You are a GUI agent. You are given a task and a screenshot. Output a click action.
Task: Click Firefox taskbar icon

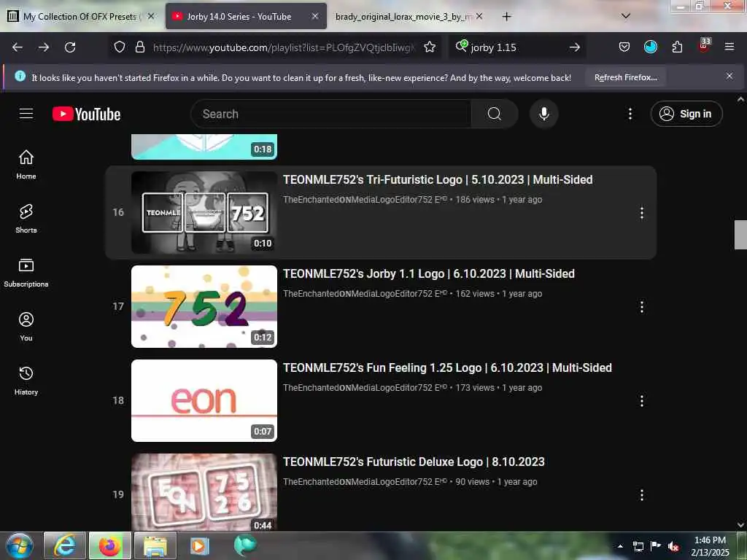point(110,545)
